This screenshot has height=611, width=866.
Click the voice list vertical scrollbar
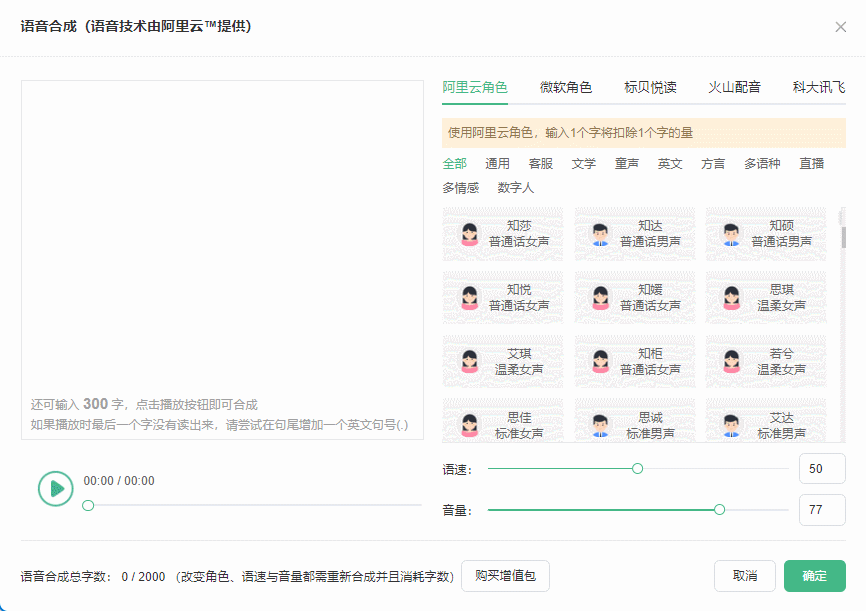coord(843,238)
